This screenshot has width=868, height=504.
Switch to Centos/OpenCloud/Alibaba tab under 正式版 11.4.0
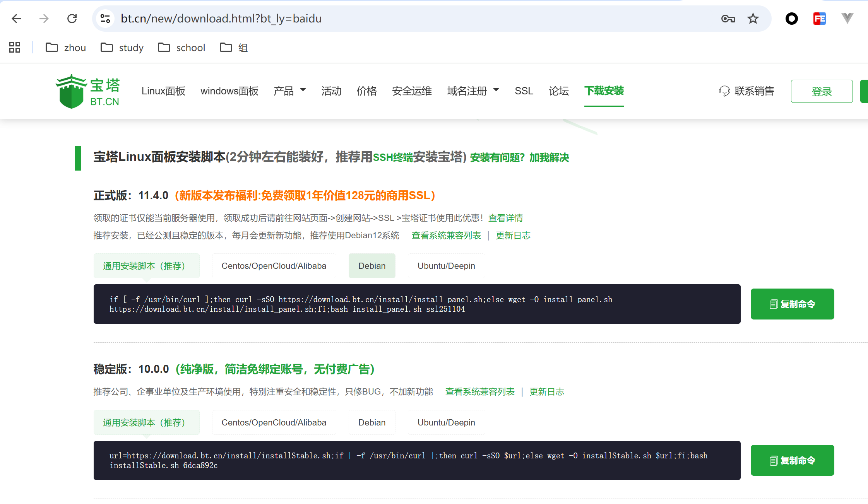click(274, 266)
